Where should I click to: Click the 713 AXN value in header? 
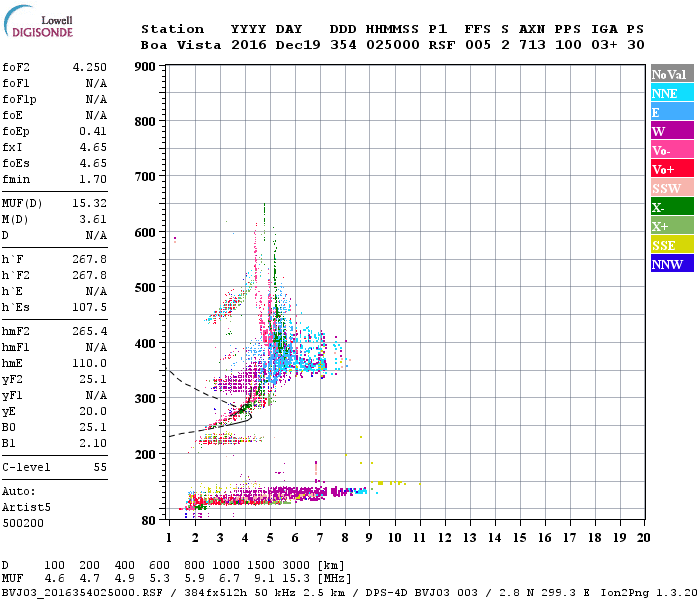[x=532, y=45]
